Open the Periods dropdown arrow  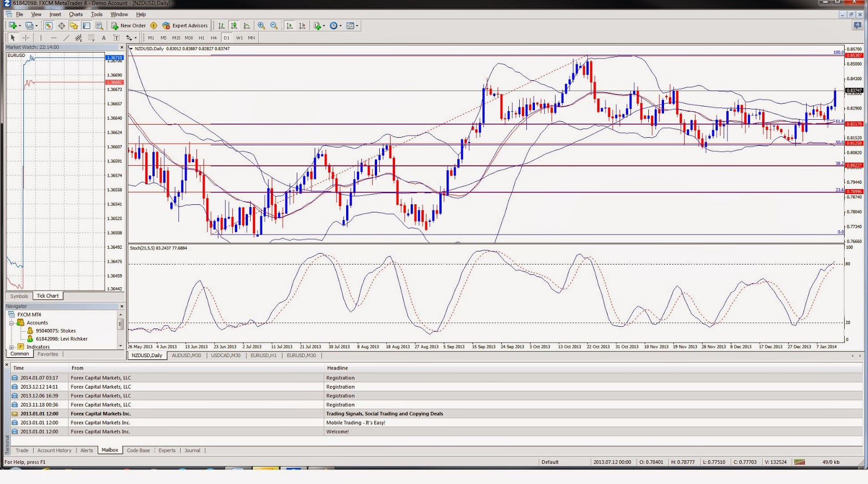click(x=340, y=25)
